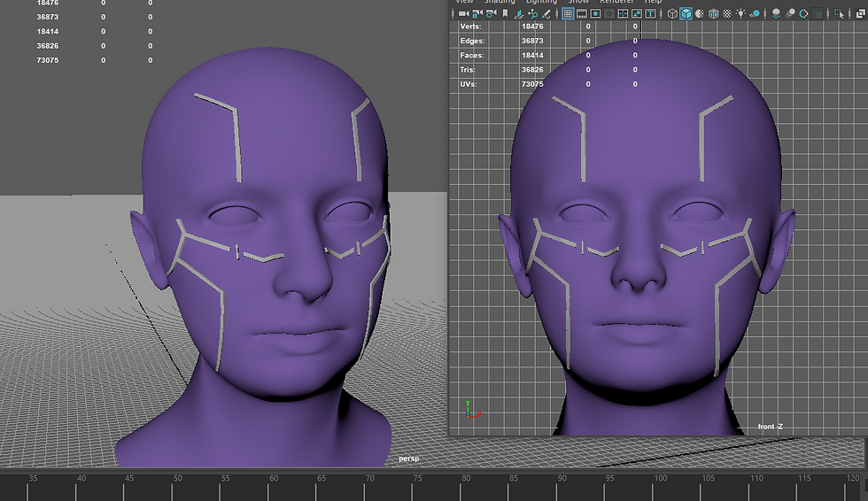Open the Renderer dropdown menu
Viewport: 868px width, 501px height.
pyautogui.click(x=615, y=2)
